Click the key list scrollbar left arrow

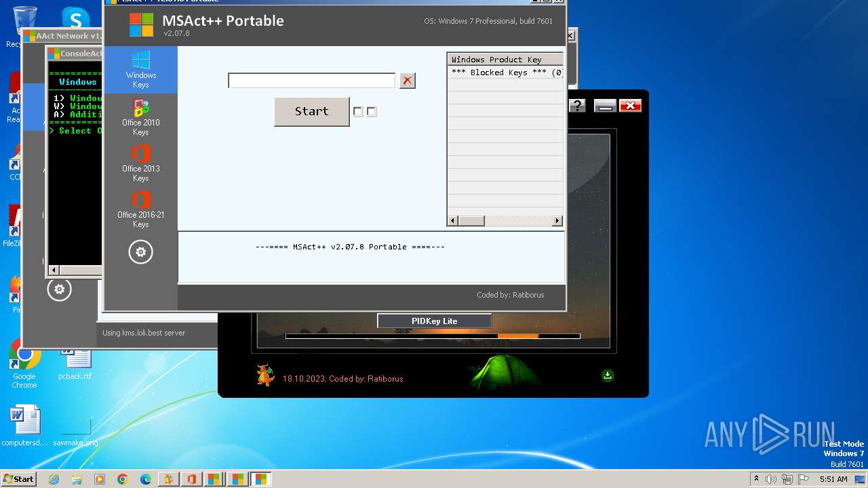click(x=453, y=220)
